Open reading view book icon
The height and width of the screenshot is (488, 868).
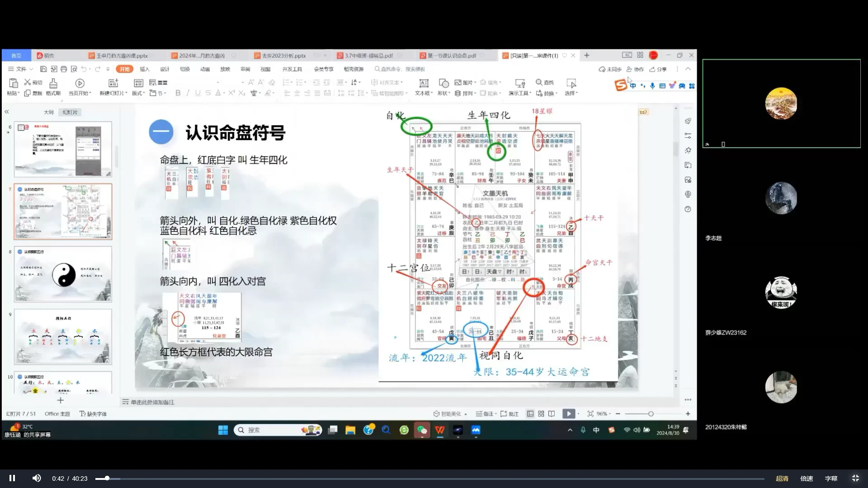[x=552, y=414]
